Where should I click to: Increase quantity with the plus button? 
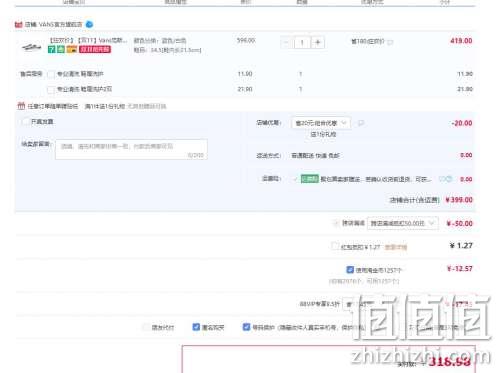click(x=318, y=42)
